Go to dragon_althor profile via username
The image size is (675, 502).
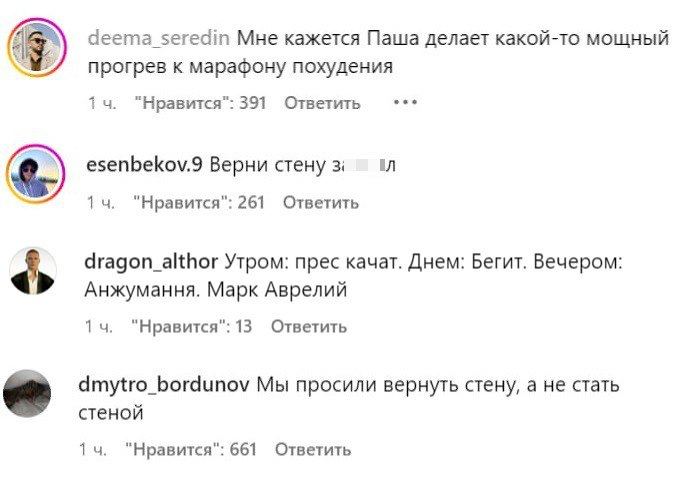coord(152,262)
